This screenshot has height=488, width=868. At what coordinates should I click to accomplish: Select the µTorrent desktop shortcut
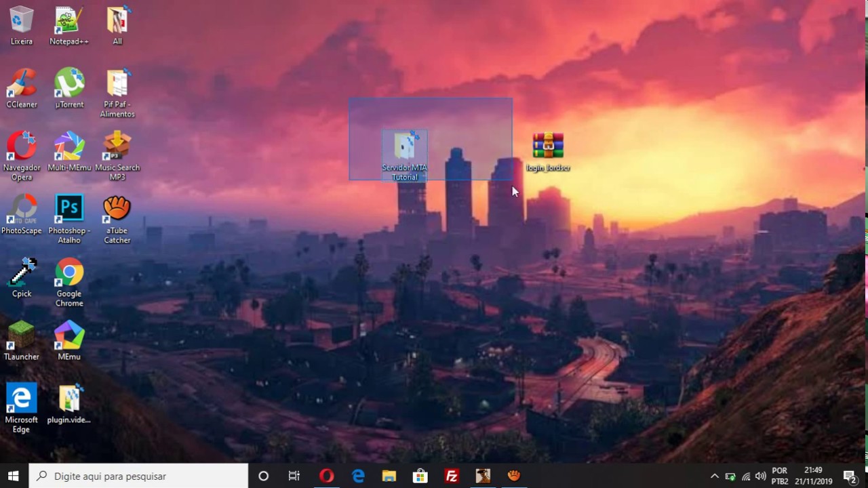(69, 88)
